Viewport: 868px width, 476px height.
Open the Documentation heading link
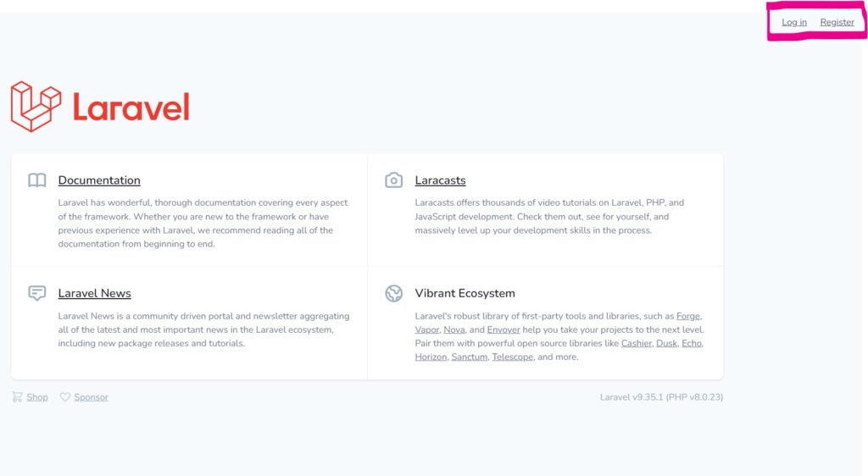(x=99, y=180)
